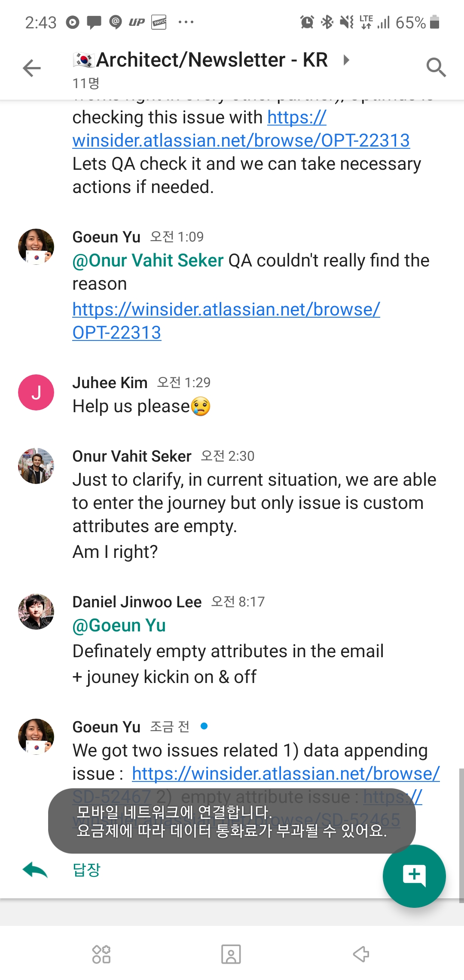This screenshot has width=464, height=980.
Task: Tap Juhee Kim's pink J avatar
Action: (x=36, y=392)
